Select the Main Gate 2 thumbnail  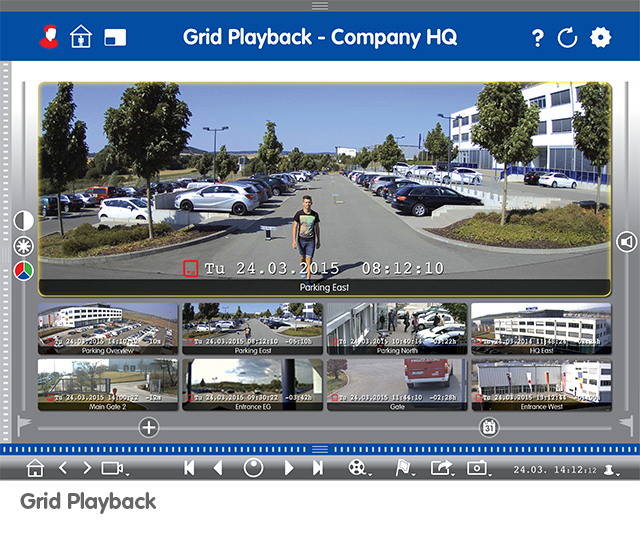(108, 385)
